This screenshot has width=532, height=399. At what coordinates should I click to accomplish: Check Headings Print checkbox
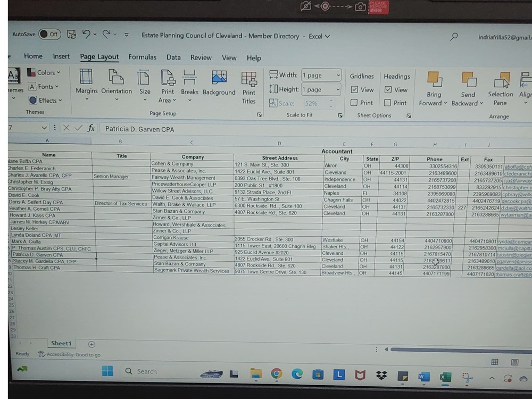click(387, 103)
